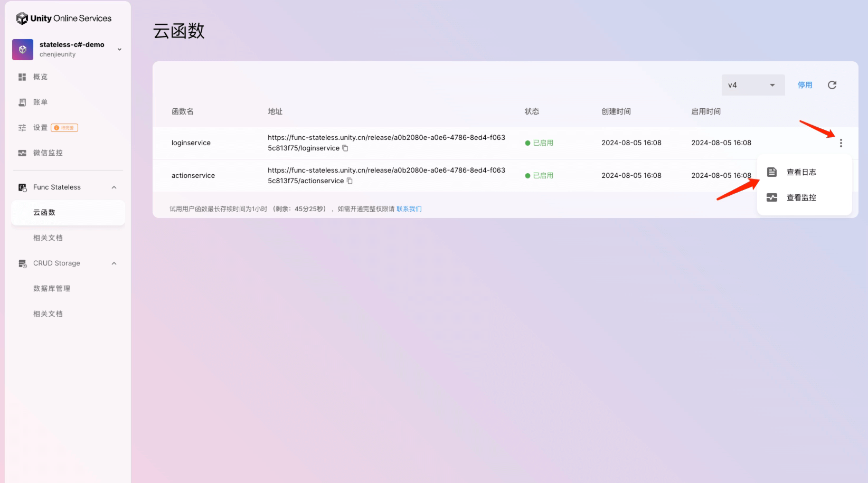The height and width of the screenshot is (483, 868).
Task: Open 相关文档 under Func Stateless
Action: pos(48,238)
